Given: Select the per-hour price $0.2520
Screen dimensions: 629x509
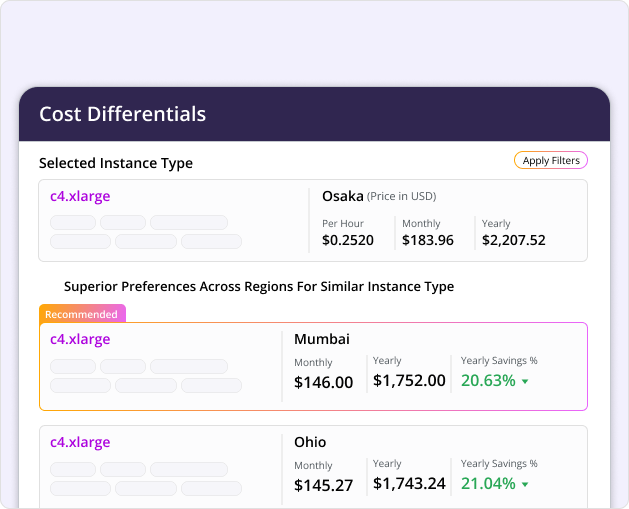Looking at the screenshot, I should 348,240.
